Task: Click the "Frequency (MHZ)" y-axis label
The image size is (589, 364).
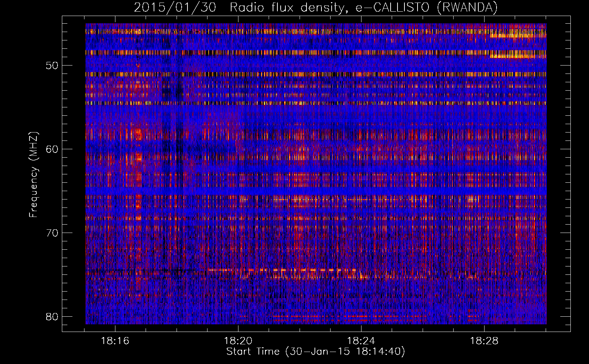Action: (33, 175)
